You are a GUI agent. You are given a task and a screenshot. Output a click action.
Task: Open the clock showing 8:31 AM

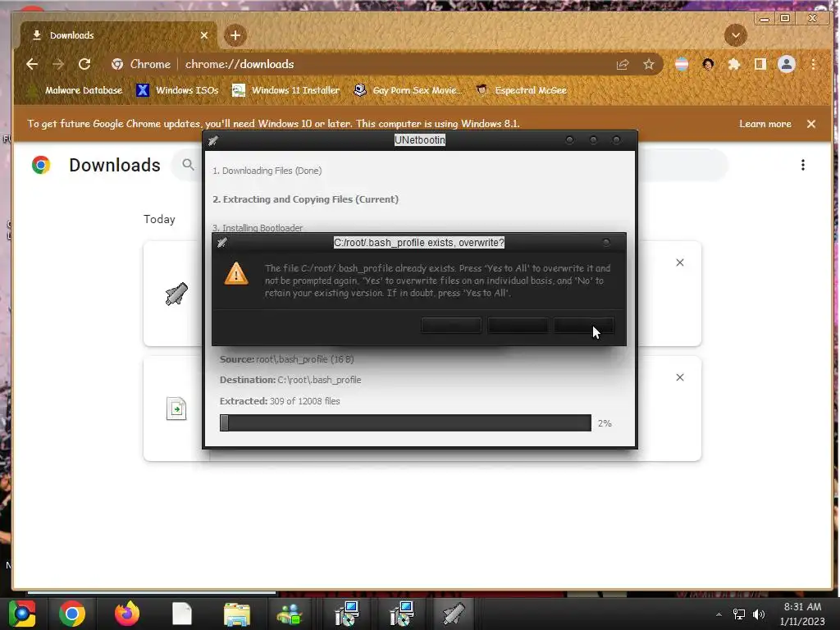[x=802, y=614]
